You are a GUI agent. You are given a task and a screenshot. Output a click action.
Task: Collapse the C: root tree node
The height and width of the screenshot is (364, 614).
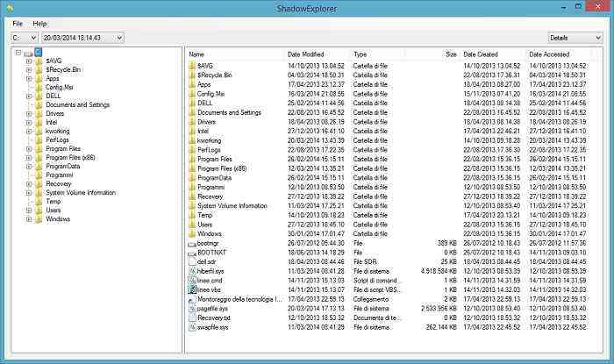coord(18,52)
